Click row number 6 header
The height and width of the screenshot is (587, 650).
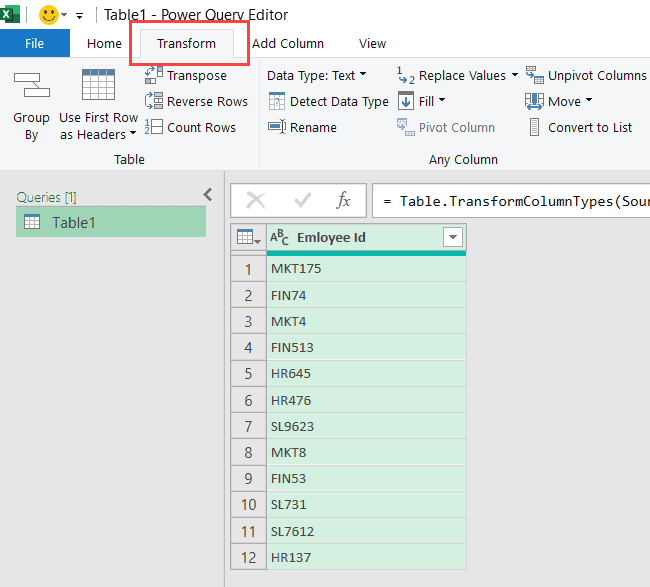[x=248, y=400]
